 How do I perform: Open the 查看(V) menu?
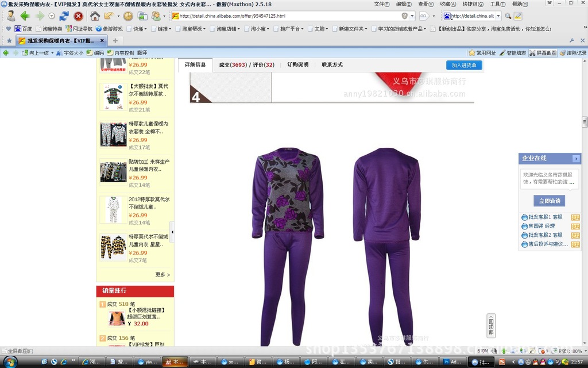coord(425,4)
